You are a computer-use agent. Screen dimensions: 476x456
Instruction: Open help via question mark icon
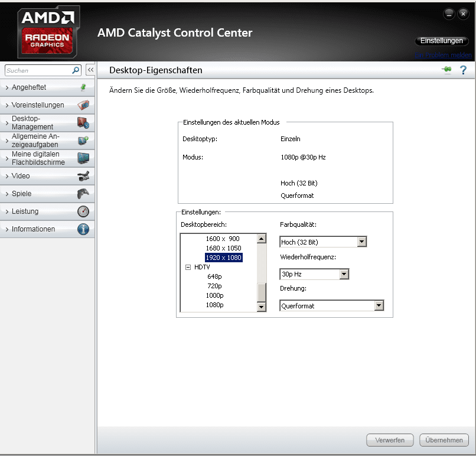pos(463,70)
